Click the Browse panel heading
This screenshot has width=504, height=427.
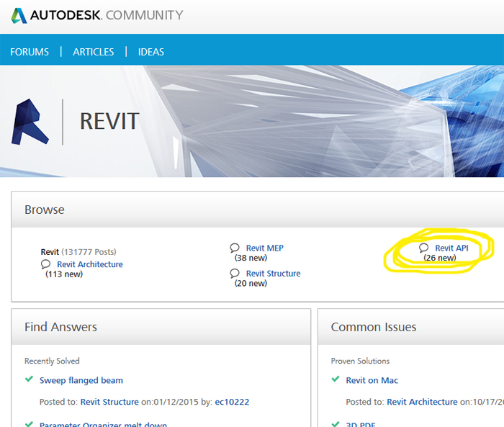pos(45,210)
